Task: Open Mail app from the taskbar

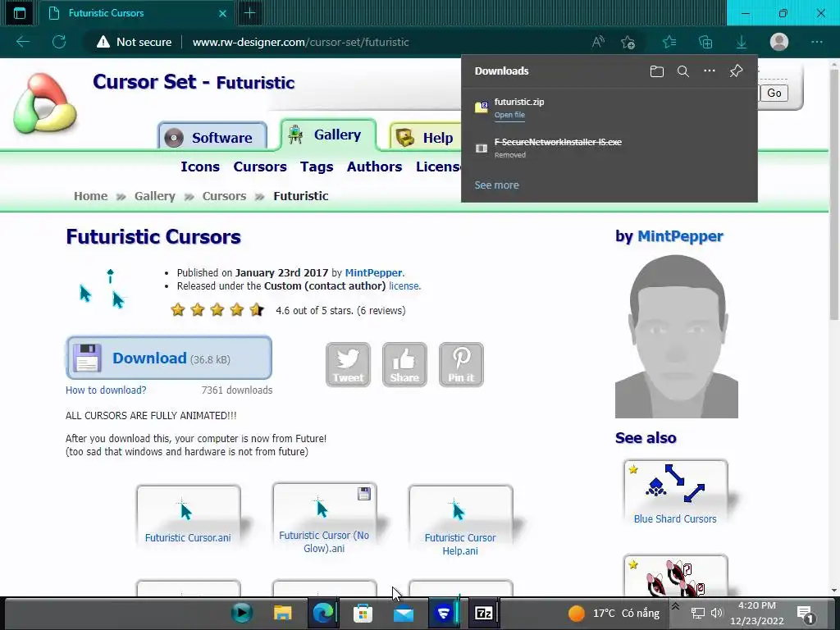Action: [x=403, y=613]
